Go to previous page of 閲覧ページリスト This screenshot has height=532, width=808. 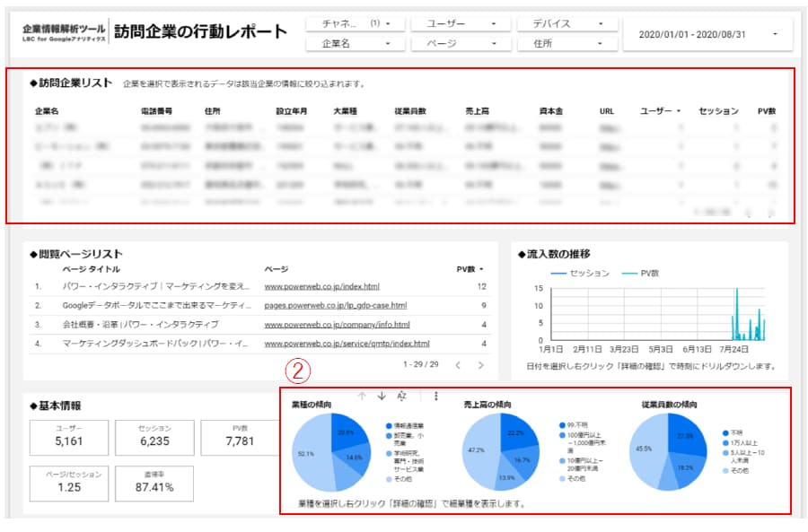[458, 365]
